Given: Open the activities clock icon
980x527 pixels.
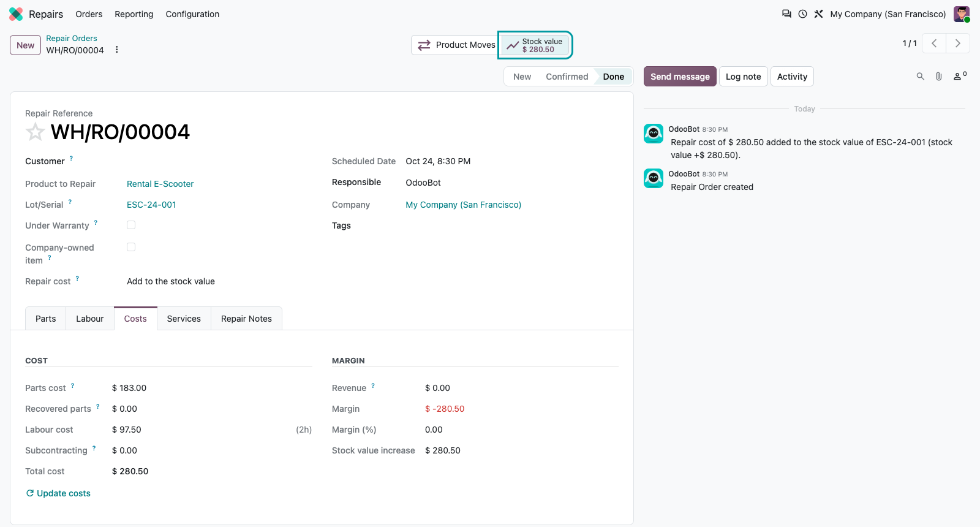Looking at the screenshot, I should (x=802, y=14).
